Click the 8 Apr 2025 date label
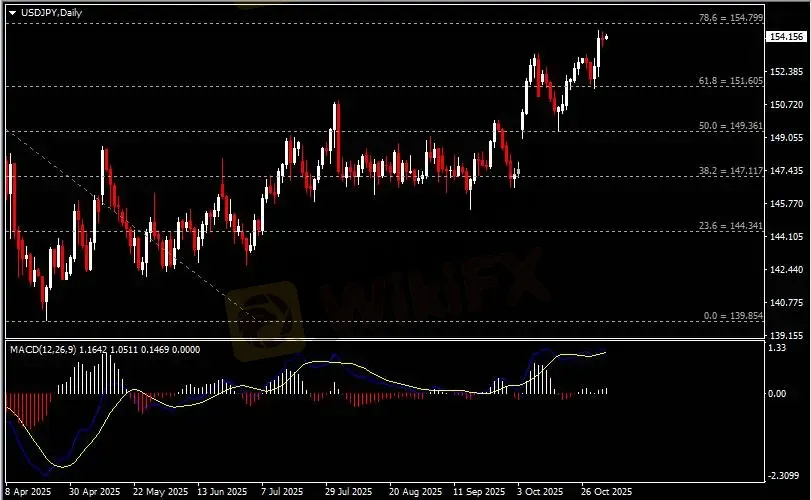 [28, 492]
